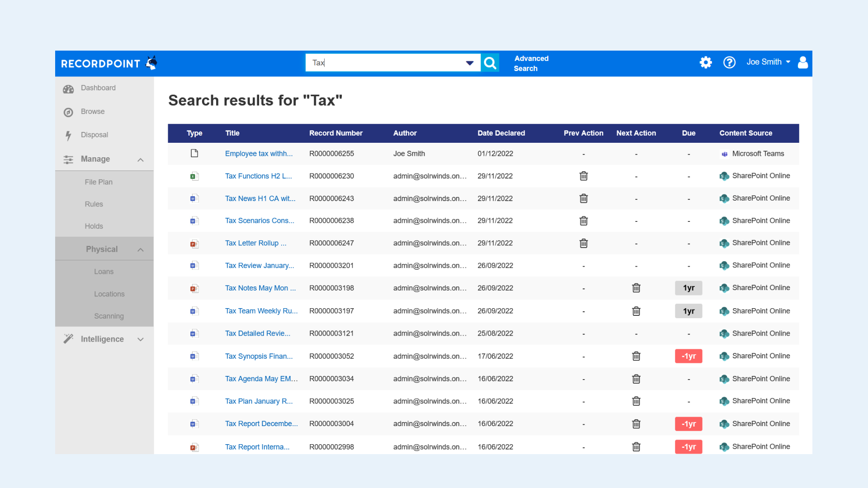
Task: Click the red -1yr due badge on Tax Synopsis
Action: 689,356
